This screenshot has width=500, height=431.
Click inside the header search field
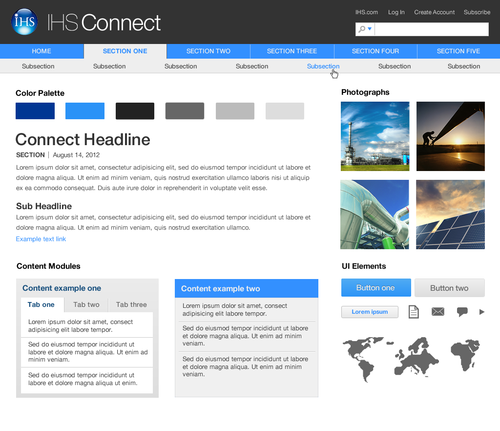tap(432, 29)
